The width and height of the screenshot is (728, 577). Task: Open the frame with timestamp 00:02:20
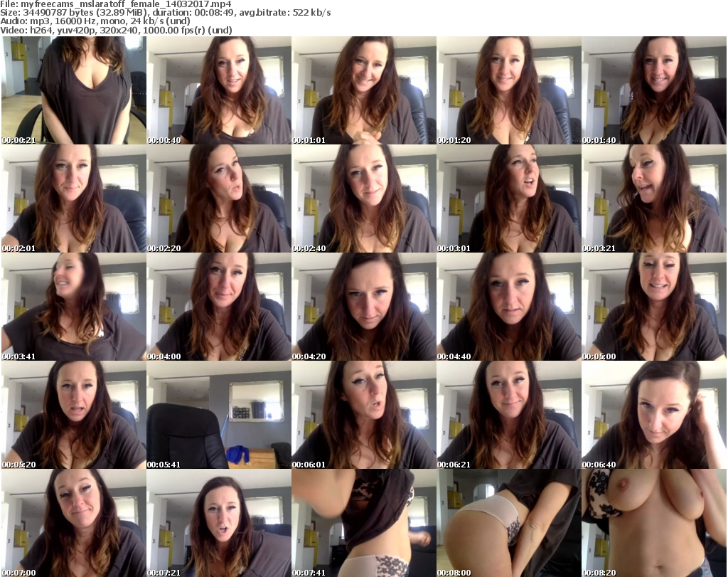click(219, 198)
